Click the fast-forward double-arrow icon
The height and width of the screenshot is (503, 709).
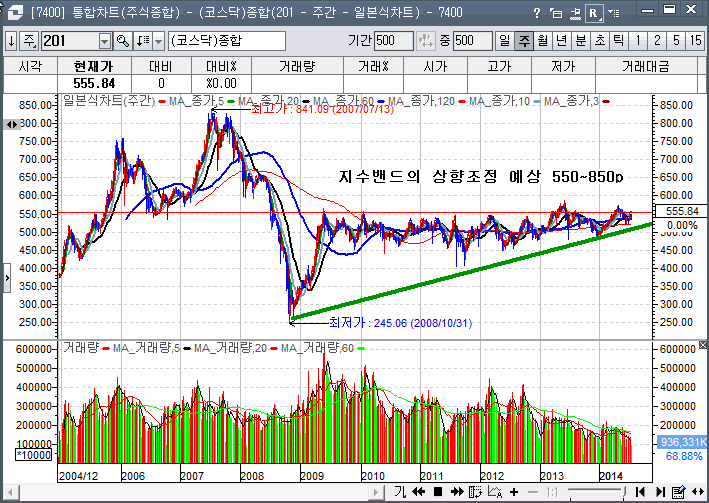pos(457,491)
